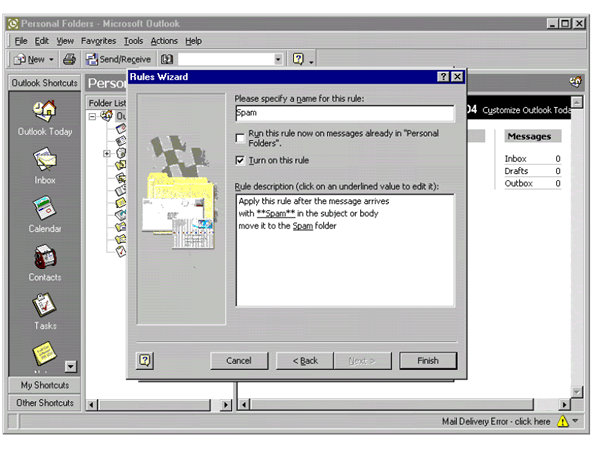600x449 pixels.
Task: Click the Office Assistant help toolbar icon
Action: click(x=298, y=59)
